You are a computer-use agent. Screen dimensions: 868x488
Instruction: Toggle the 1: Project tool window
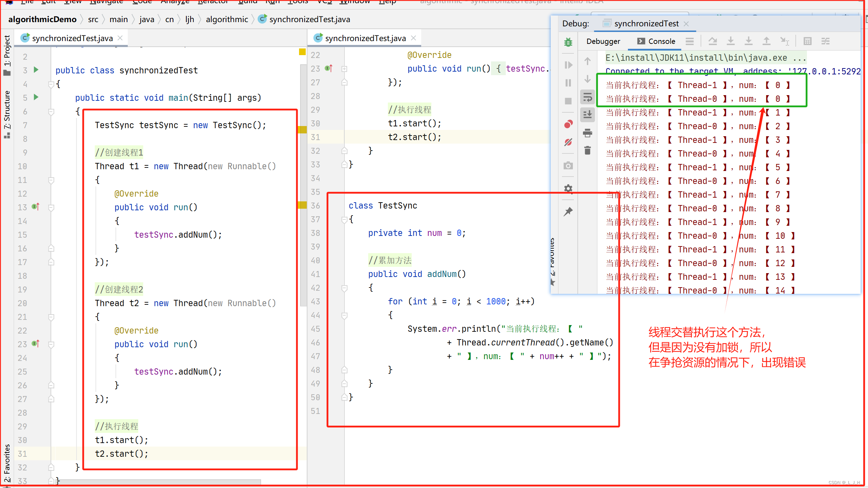(x=7, y=55)
